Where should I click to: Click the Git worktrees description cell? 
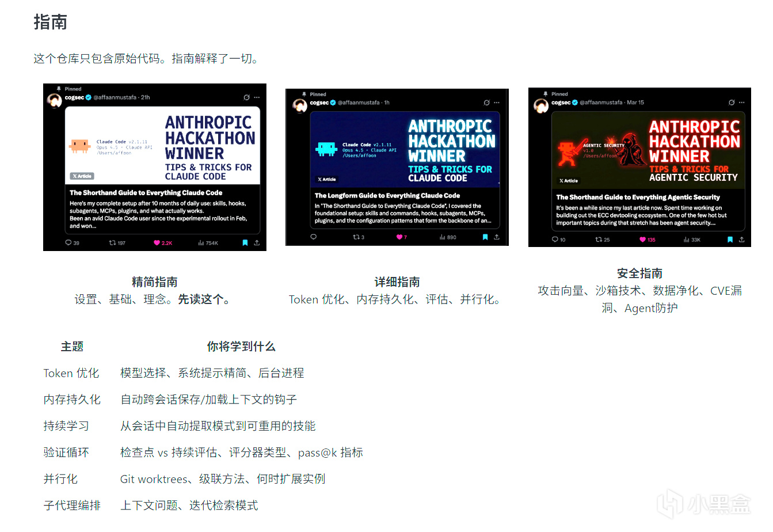[223, 479]
